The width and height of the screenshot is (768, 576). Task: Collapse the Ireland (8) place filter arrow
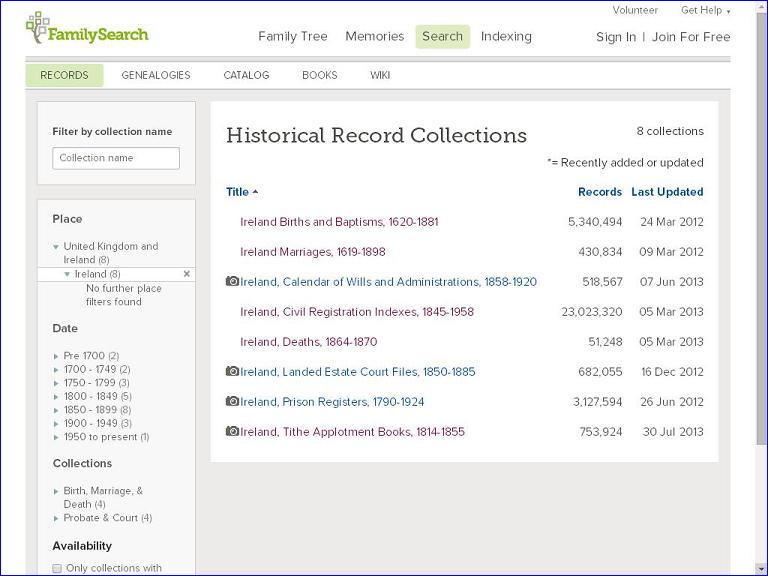pos(67,274)
